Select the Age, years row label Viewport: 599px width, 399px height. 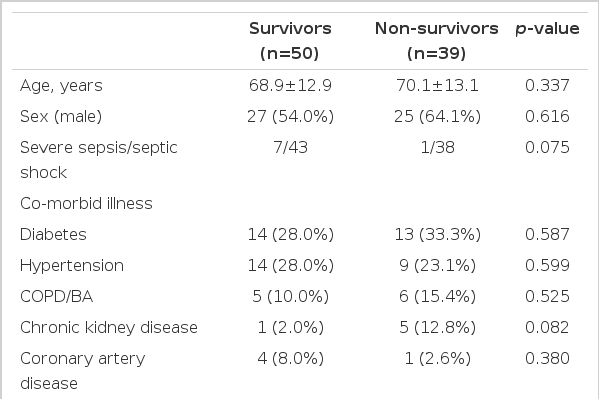pos(61,86)
